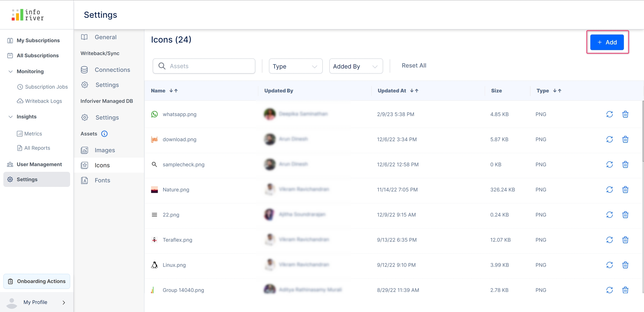The image size is (644, 312).
Task: Expand My Profile chevron
Action: coord(64,303)
